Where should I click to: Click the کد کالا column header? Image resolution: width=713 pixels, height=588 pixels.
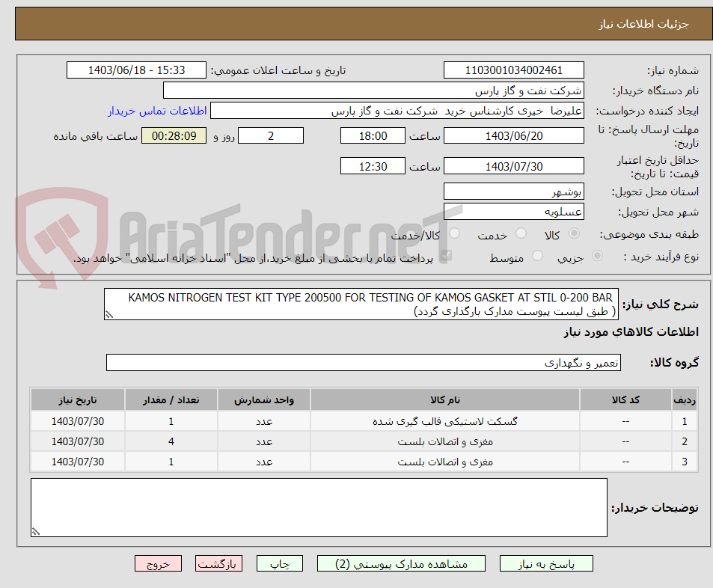625,399
